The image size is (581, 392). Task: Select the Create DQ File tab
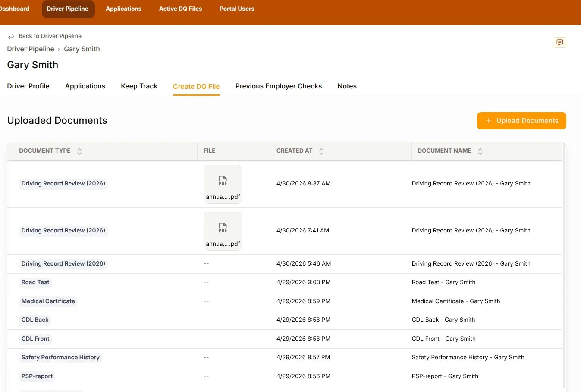pos(196,87)
